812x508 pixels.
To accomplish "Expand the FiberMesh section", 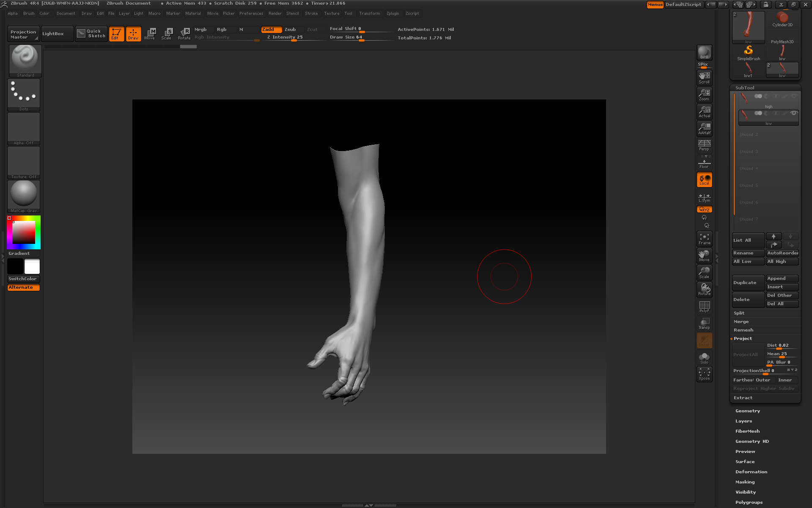I will tap(747, 431).
